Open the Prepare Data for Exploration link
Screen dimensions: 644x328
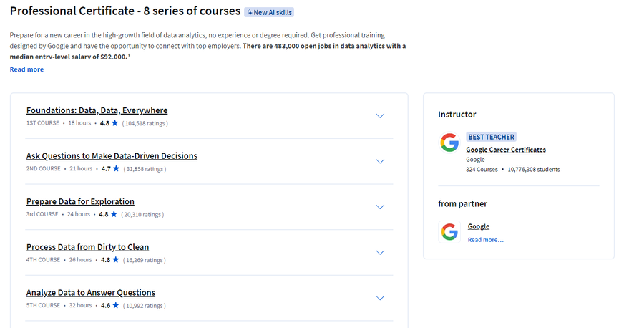[80, 202]
